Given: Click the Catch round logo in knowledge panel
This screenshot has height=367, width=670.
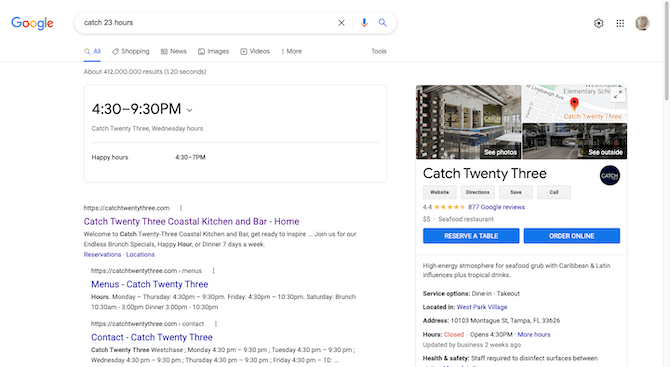Looking at the screenshot, I should (610, 175).
